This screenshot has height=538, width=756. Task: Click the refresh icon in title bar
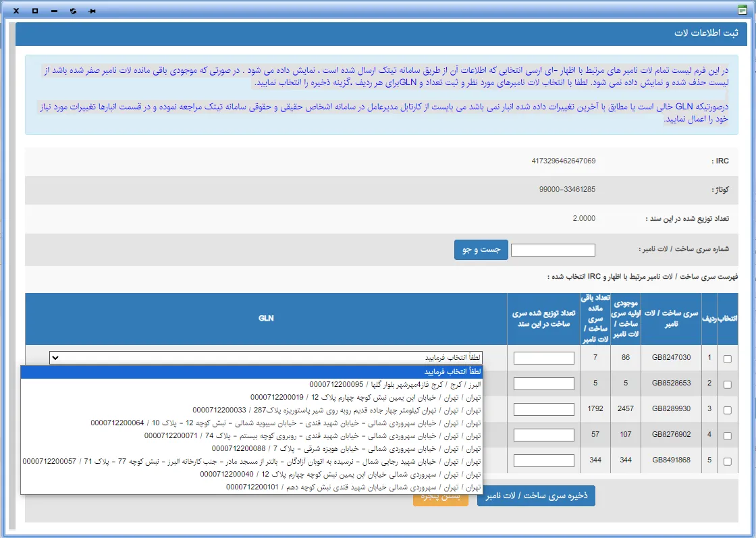coord(73,11)
